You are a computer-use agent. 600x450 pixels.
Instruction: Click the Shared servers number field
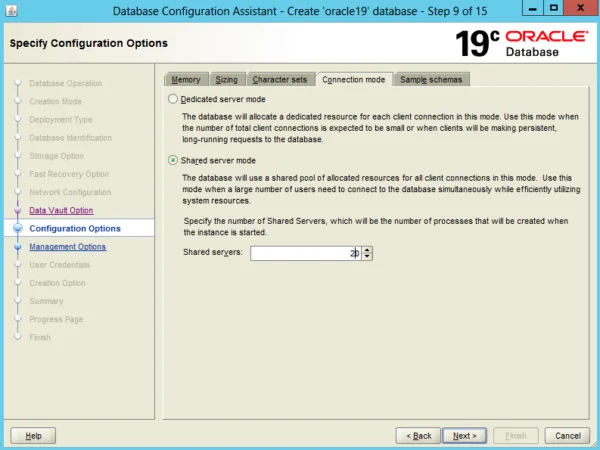pos(306,253)
